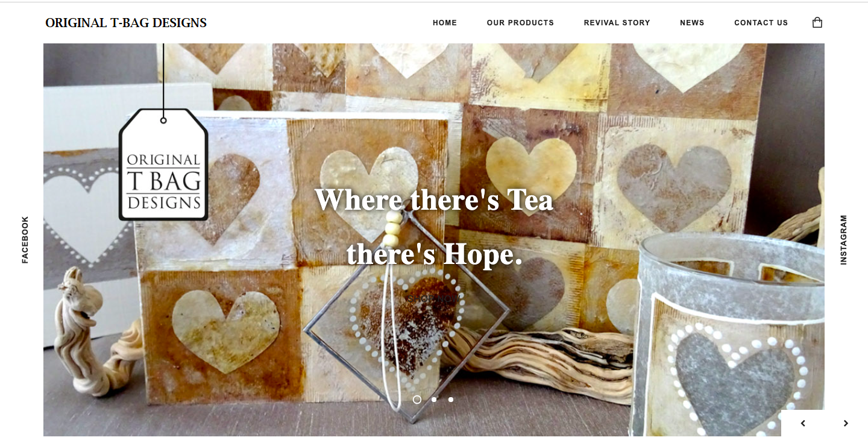
Task: Select the second slide indicator dot
Action: click(x=434, y=400)
